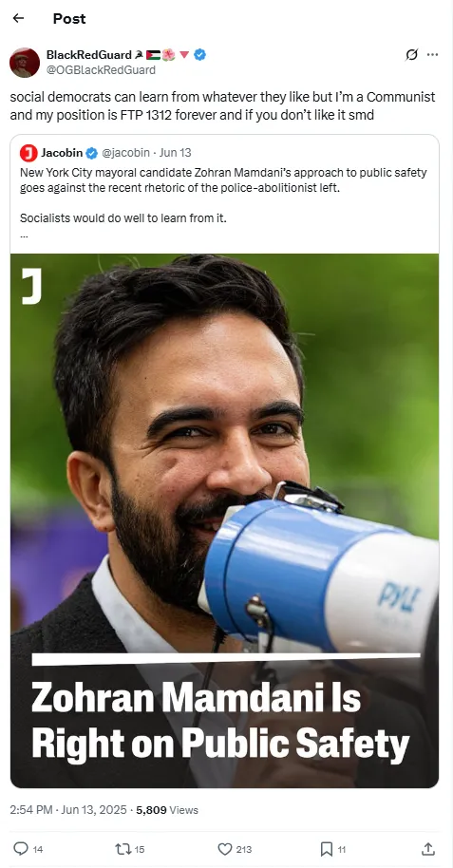Expand the truncated quoted post text ellipsis

(x=24, y=235)
